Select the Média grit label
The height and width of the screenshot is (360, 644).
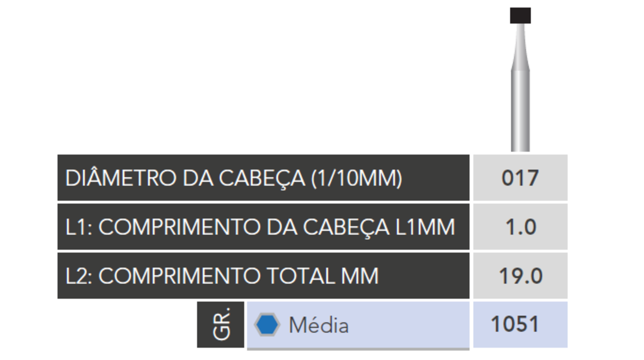319,325
